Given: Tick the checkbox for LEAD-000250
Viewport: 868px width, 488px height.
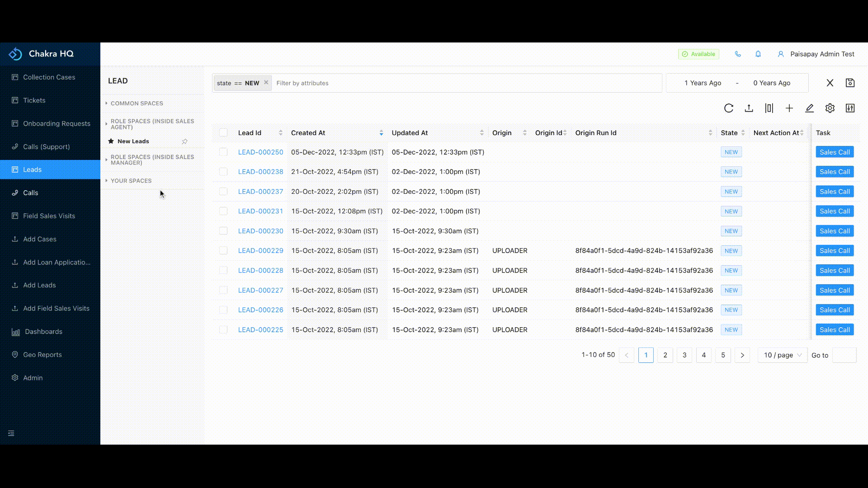Looking at the screenshot, I should [223, 152].
